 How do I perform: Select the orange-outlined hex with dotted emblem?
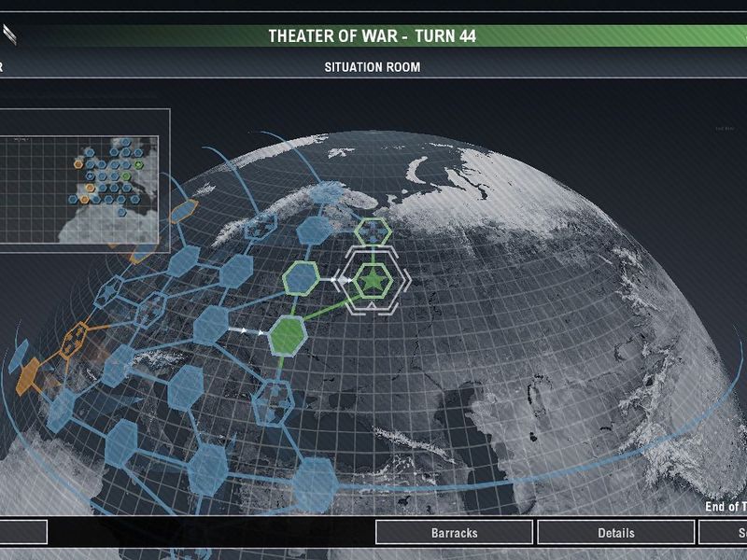pos(74,340)
